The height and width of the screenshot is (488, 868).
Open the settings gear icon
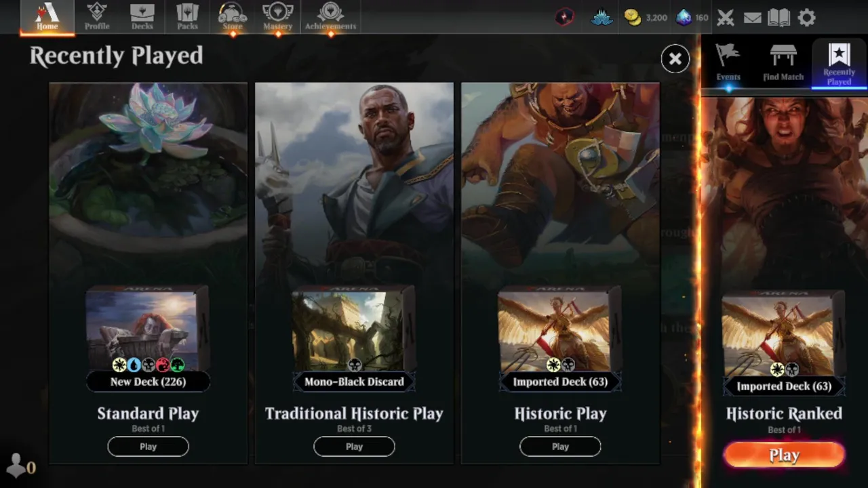[x=806, y=18]
